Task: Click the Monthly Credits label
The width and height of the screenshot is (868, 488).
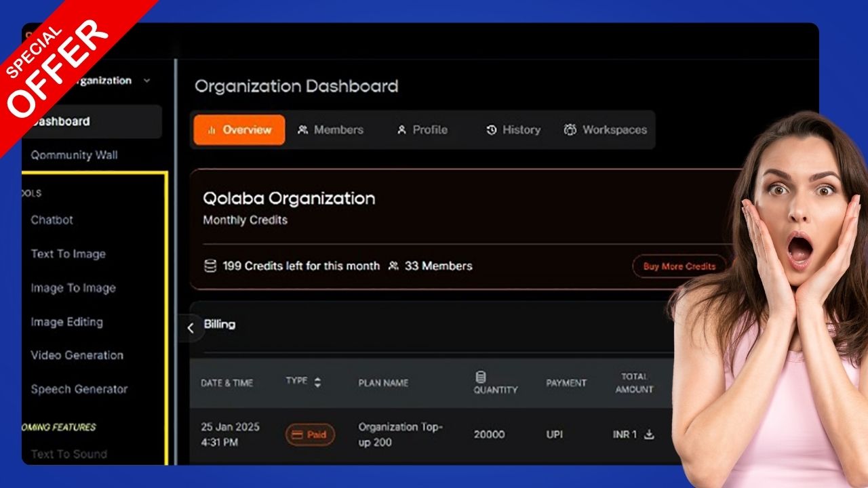Action: pyautogui.click(x=245, y=220)
